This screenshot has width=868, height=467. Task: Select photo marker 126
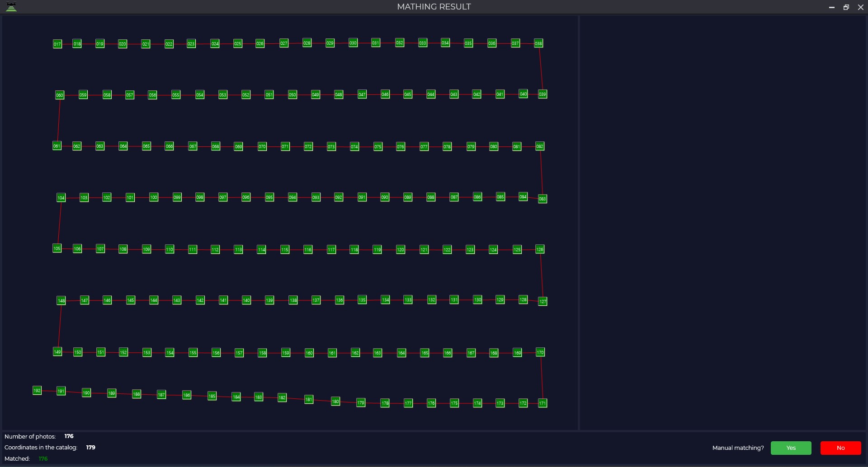(540, 249)
